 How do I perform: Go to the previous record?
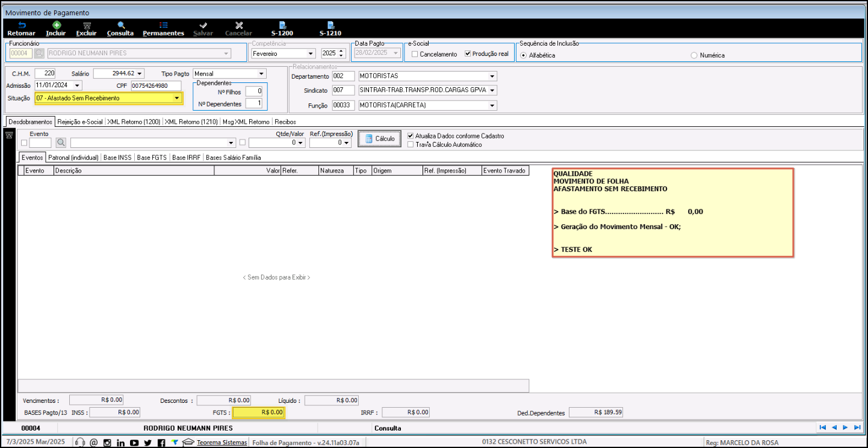pyautogui.click(x=834, y=428)
